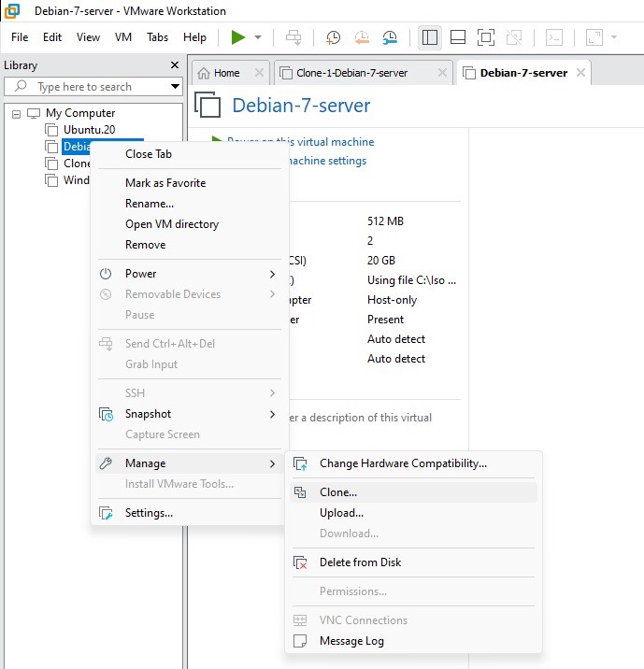
Task: Click the stretch guest display icon
Action: coord(594,37)
